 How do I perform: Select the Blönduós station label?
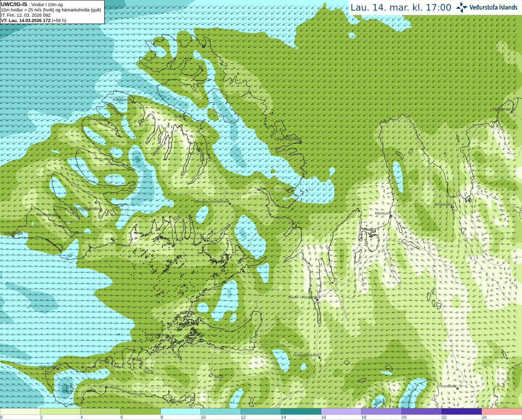[x=383, y=213]
